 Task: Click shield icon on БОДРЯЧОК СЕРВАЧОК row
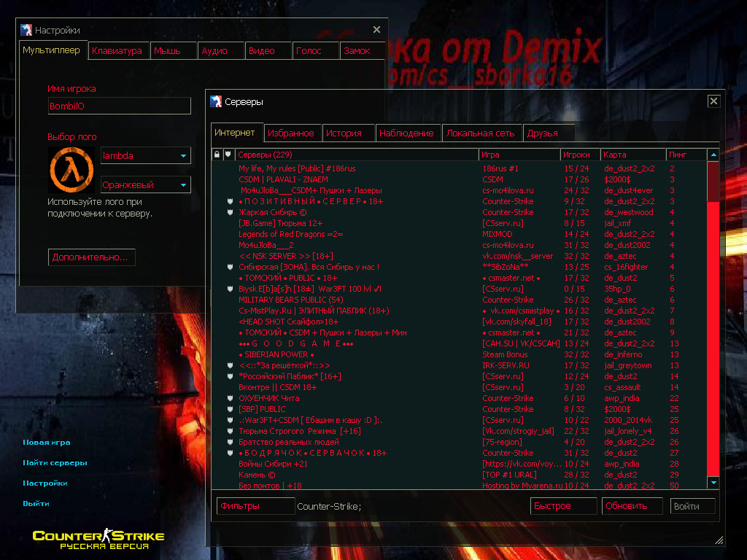tap(230, 454)
